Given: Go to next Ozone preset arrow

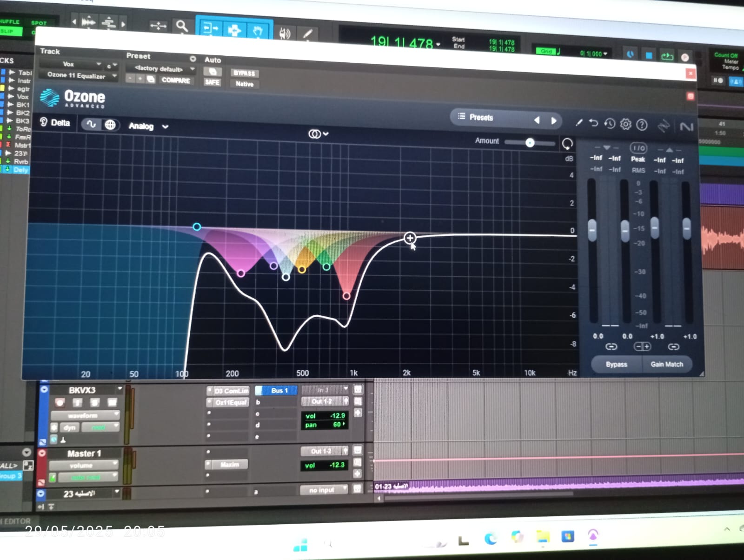Looking at the screenshot, I should tap(553, 120).
